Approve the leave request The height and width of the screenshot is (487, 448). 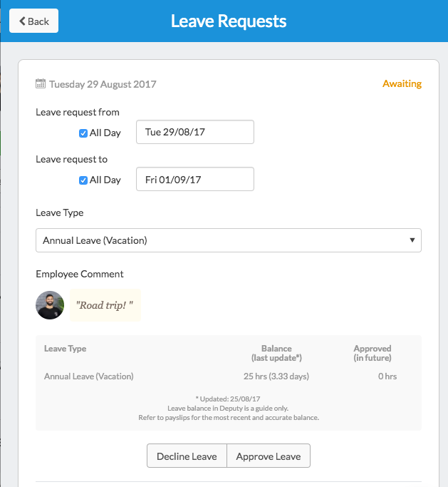[269, 456]
